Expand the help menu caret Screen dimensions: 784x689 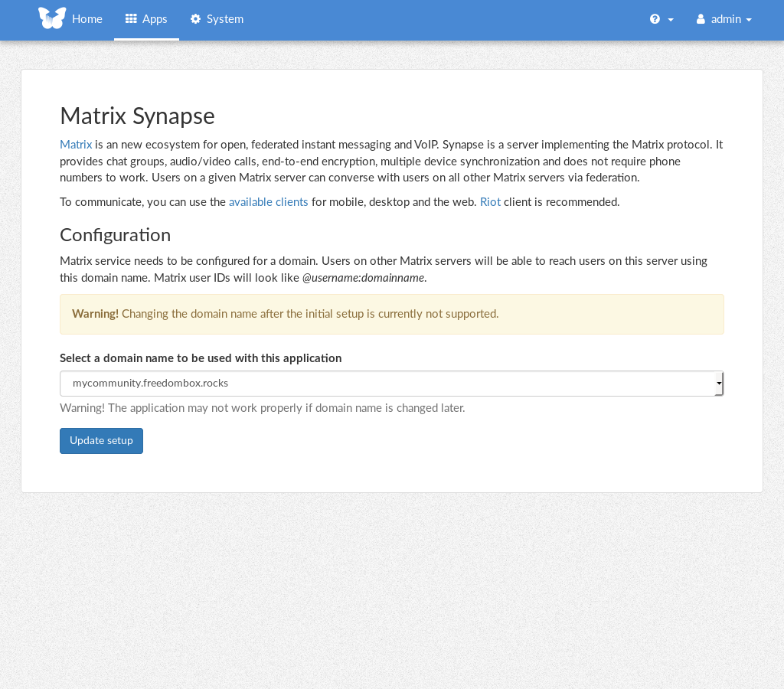coord(671,20)
